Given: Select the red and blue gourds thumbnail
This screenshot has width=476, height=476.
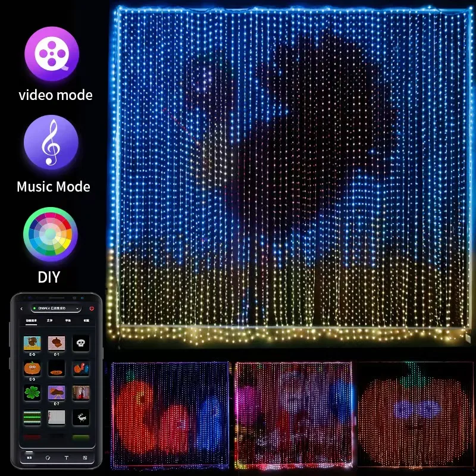Looking at the screenshot, I should tap(81, 368).
